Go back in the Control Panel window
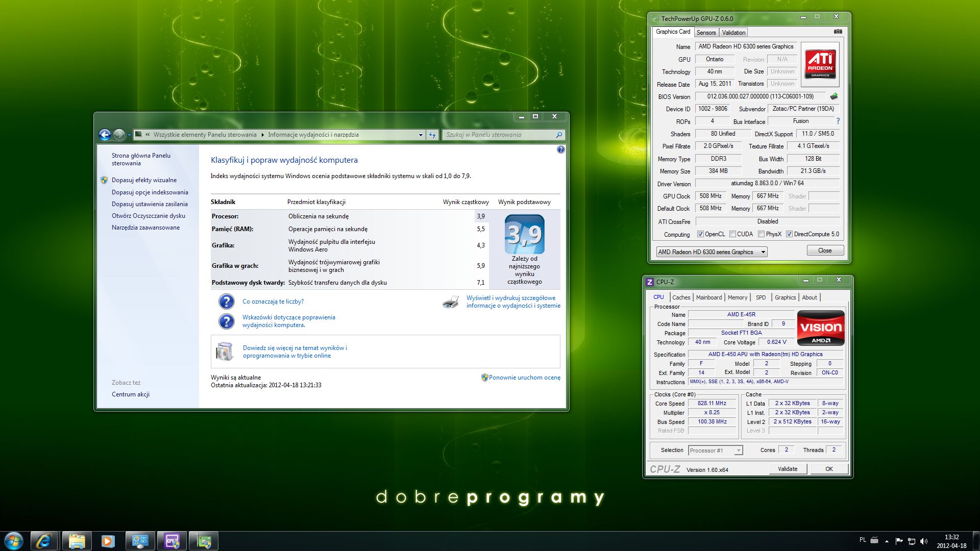Viewport: 980px width, 551px height. pyautogui.click(x=105, y=135)
